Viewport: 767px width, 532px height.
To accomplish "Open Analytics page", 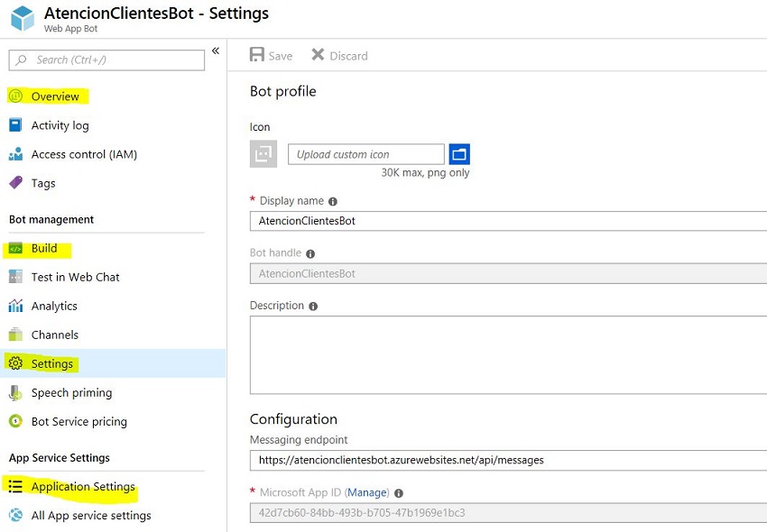I will 54,306.
